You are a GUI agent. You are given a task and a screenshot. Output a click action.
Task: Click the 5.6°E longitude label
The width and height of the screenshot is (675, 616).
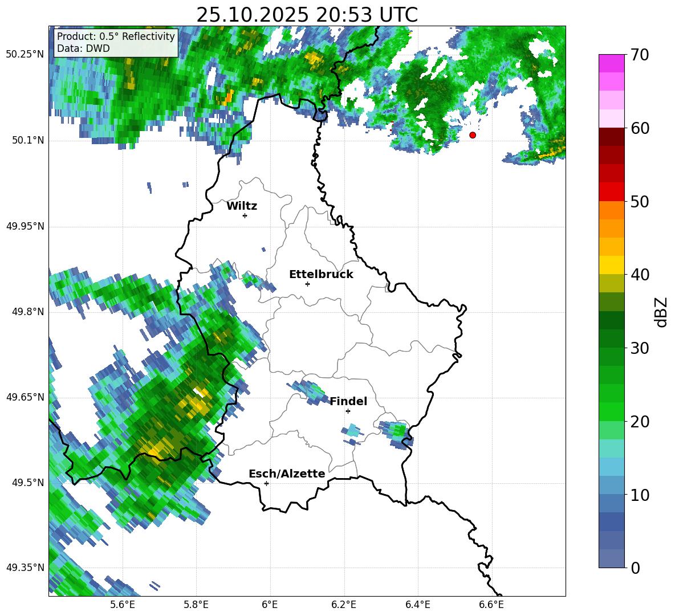click(122, 605)
